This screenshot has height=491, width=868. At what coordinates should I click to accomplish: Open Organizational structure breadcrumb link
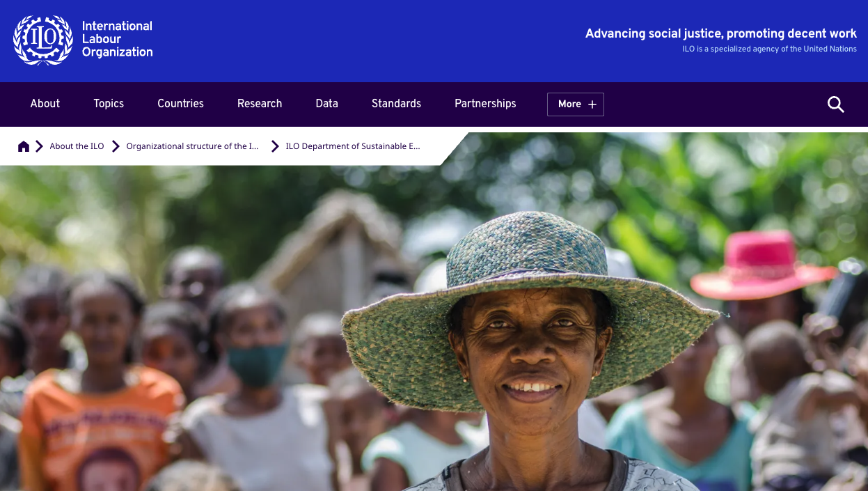(192, 146)
